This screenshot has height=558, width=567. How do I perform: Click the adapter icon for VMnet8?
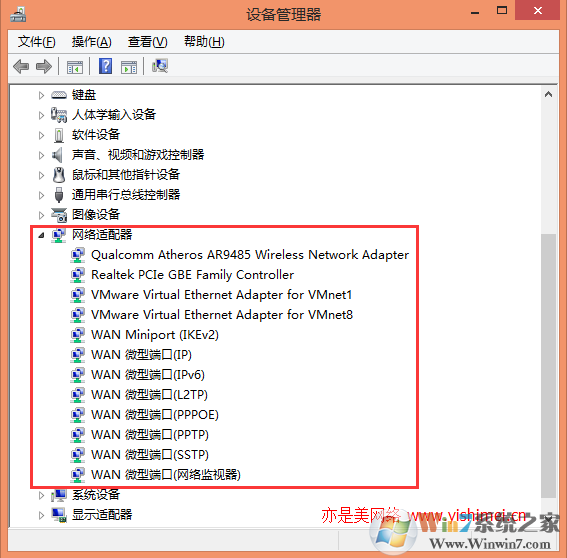[x=77, y=315]
